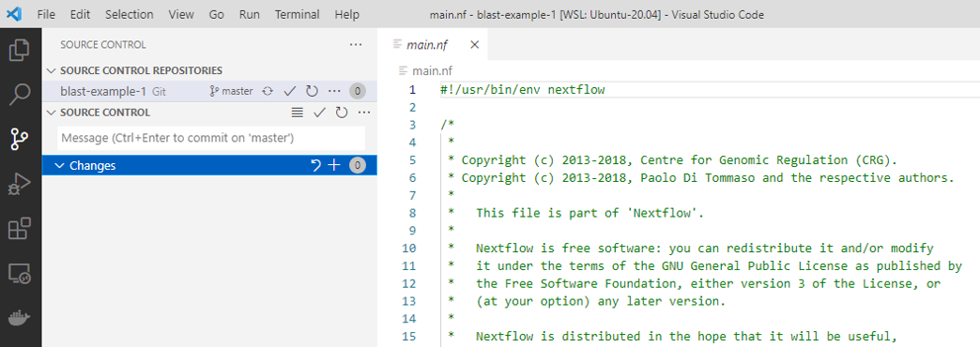Open the Help menu
The height and width of the screenshot is (347, 980).
pos(347,14)
